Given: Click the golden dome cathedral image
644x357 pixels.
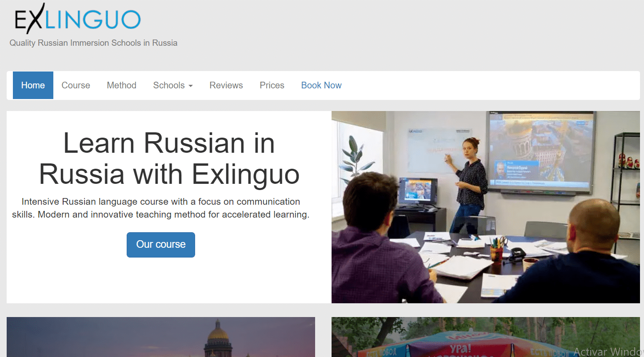Looking at the screenshot, I should [x=161, y=337].
